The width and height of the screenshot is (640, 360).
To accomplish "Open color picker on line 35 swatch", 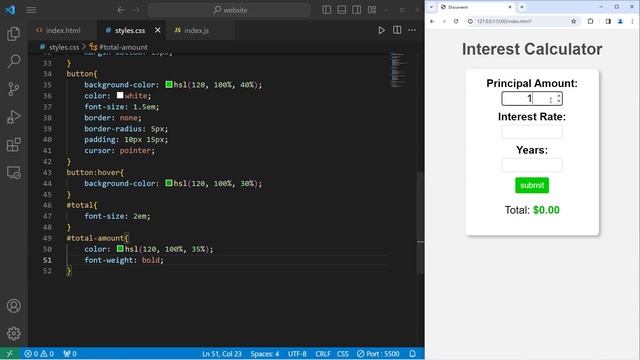I will 169,84.
